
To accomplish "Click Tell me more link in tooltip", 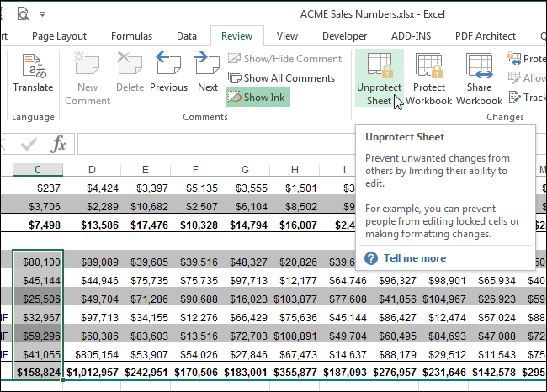I will pos(414,258).
